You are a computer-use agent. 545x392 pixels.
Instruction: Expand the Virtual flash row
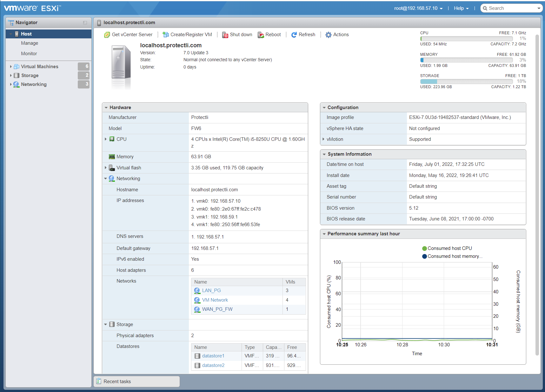[106, 168]
